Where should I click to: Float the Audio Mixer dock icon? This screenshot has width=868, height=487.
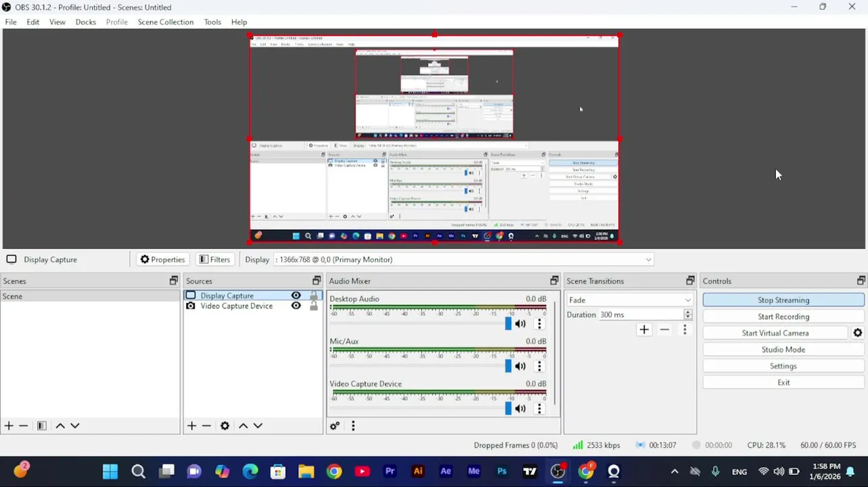(x=555, y=281)
